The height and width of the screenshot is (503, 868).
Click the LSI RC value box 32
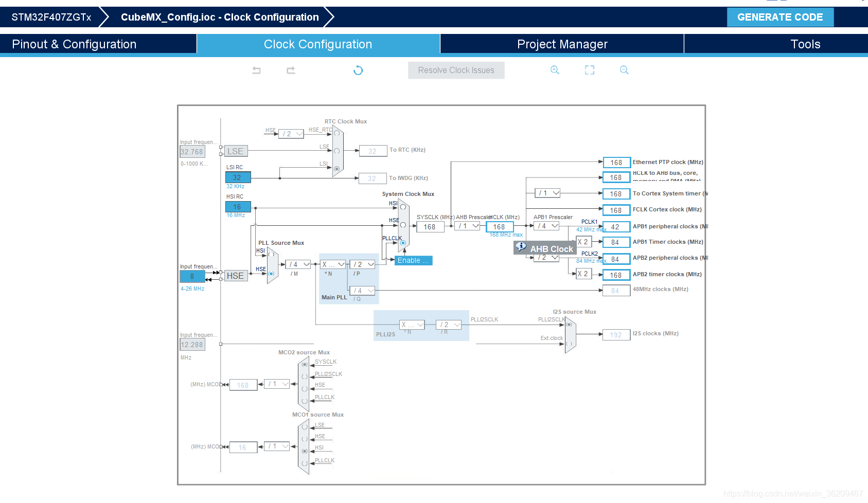pyautogui.click(x=238, y=177)
